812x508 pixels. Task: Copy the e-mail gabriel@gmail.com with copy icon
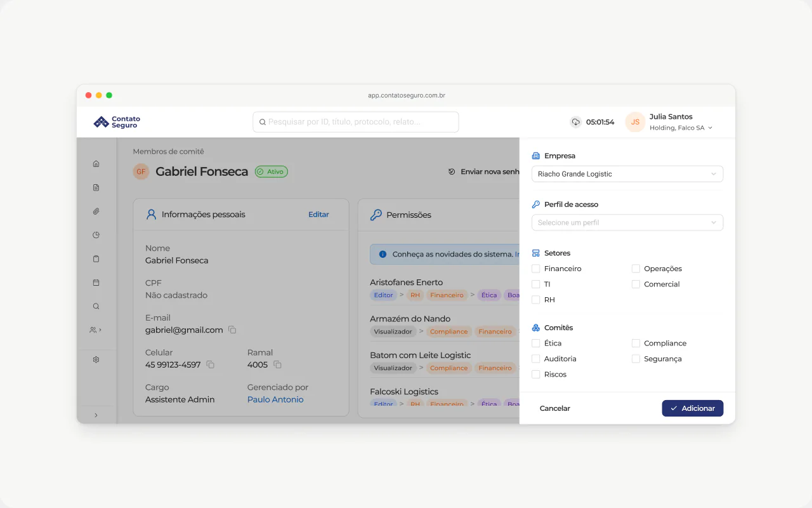[x=232, y=330]
